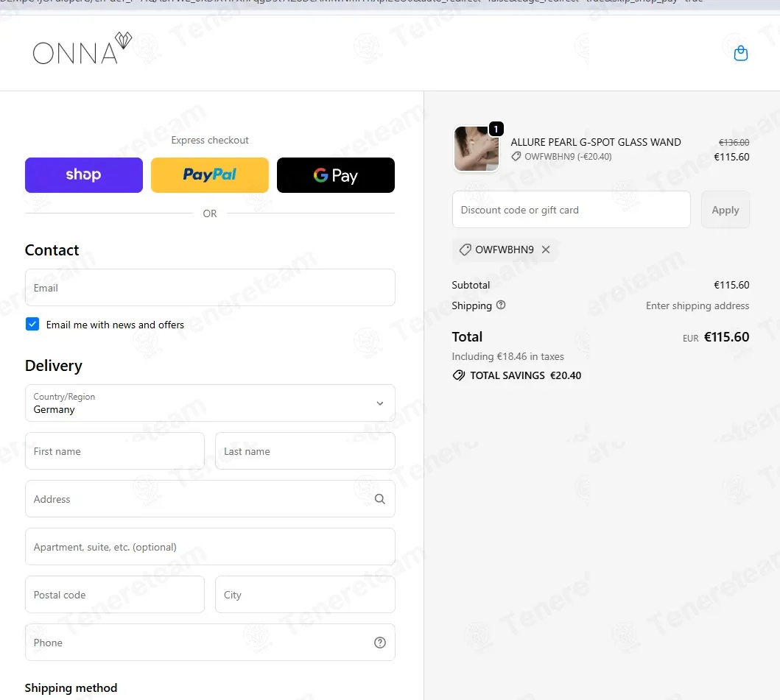Screen dimensions: 780x700
Task: Click the Contact heading
Action: pyautogui.click(x=52, y=250)
